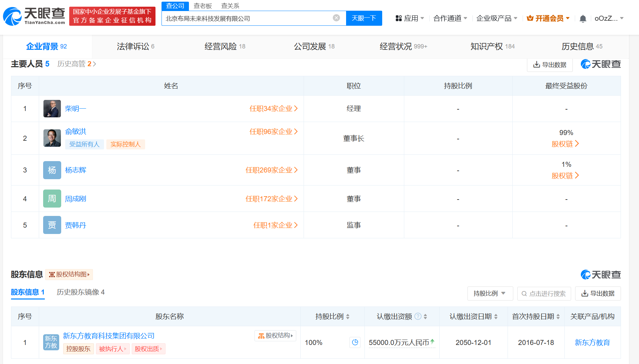This screenshot has width=639, height=364.
Task: Open 柴明一 person page
Action: pos(75,109)
